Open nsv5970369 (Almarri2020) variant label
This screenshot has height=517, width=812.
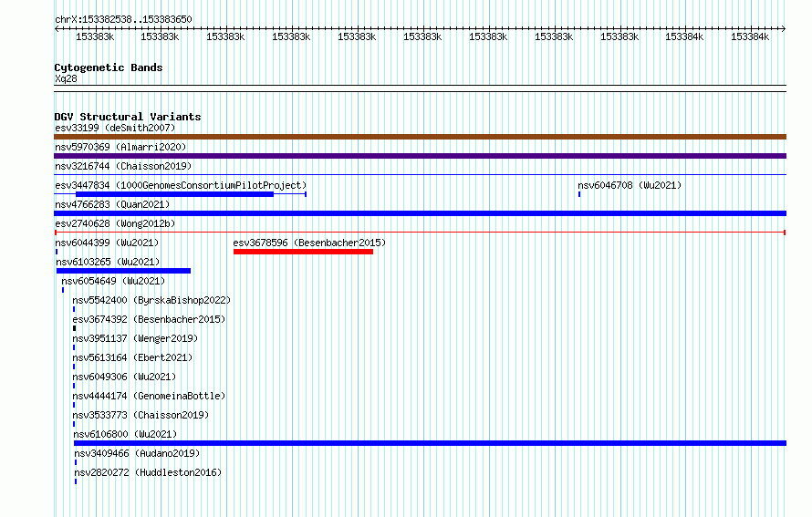point(120,147)
